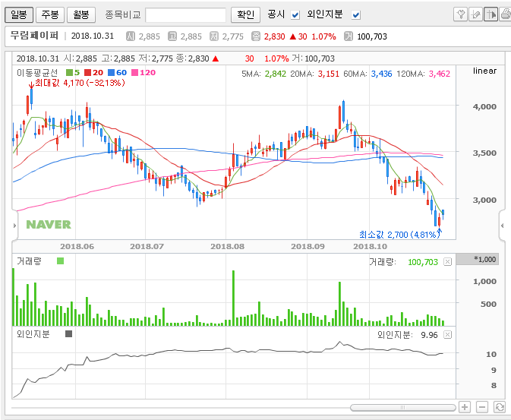The image size is (511, 420).
Task: Focus the 종목비교 input field
Action: (x=185, y=15)
